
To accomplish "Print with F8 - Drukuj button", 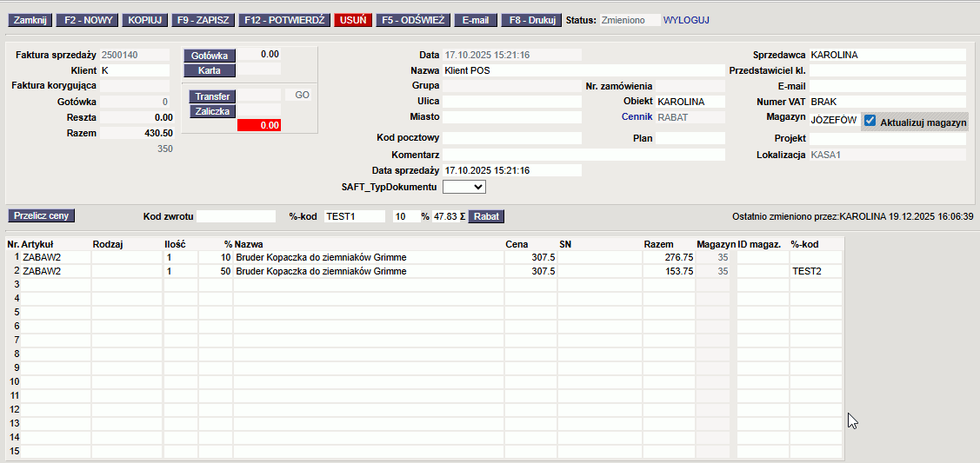I will click(530, 19).
